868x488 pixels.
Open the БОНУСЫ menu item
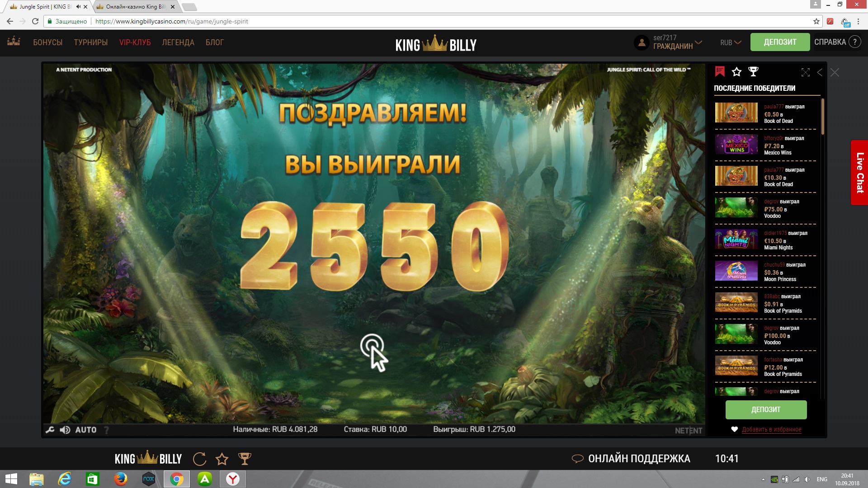click(47, 42)
